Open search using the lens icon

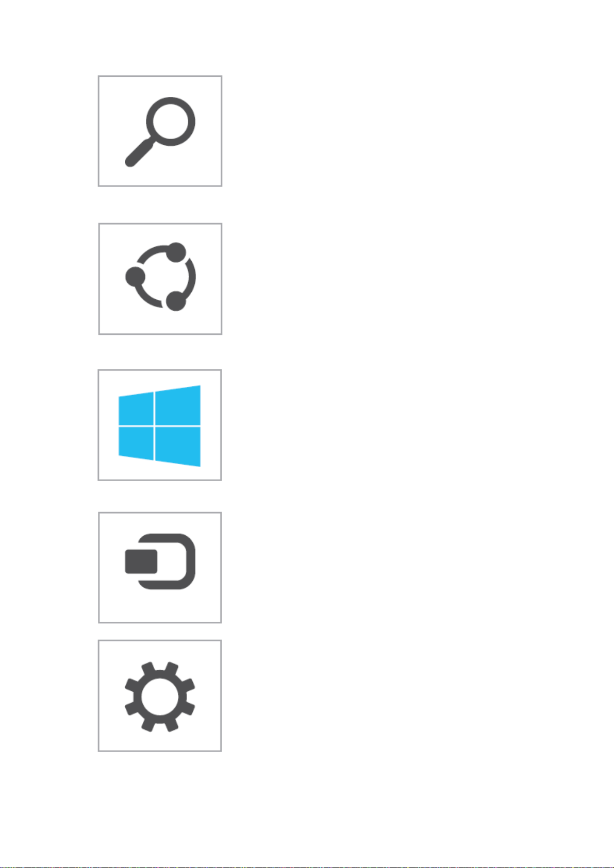pyautogui.click(x=160, y=131)
